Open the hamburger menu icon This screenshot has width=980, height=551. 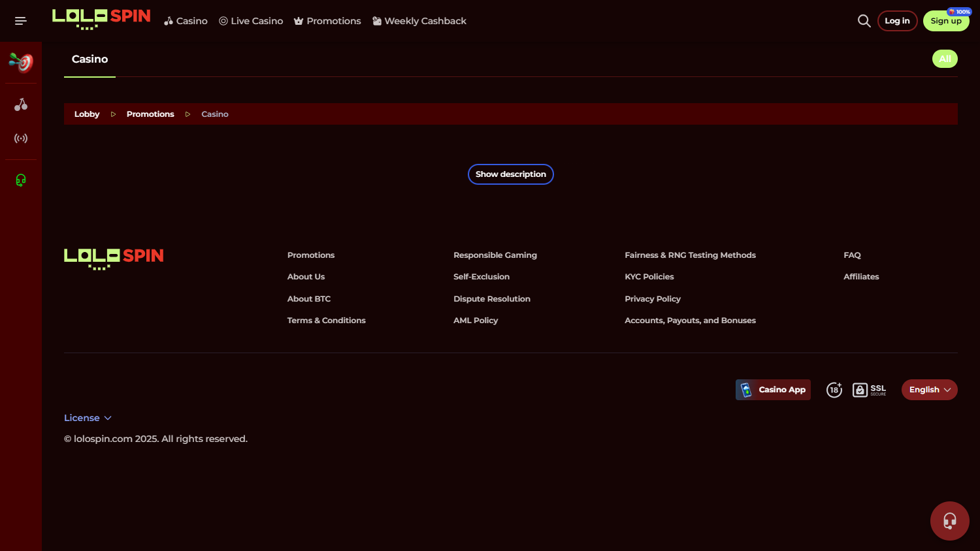21,21
